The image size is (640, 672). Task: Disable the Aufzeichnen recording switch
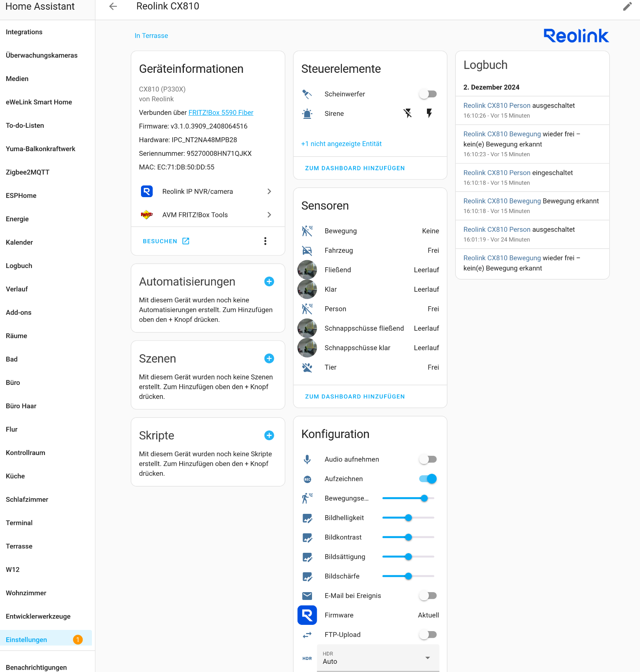click(x=428, y=479)
